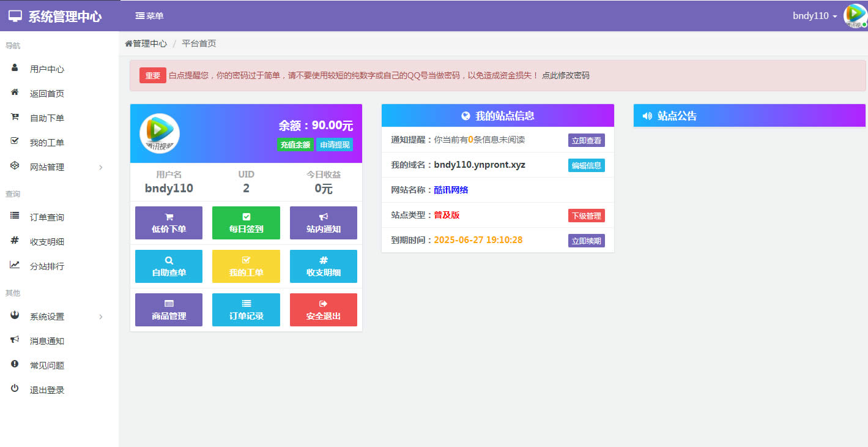Click the icon next to 系统设置
The width and height of the screenshot is (868, 447).
pos(15,315)
